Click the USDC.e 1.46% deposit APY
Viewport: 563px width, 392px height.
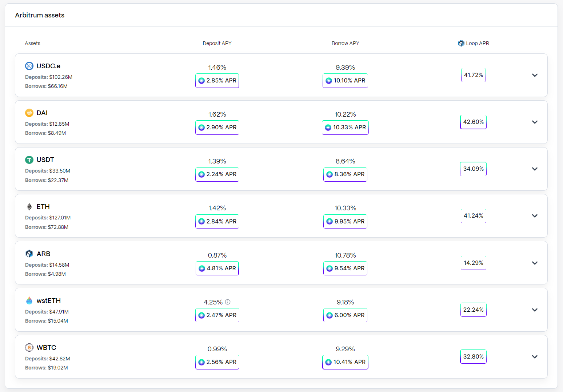pos(217,68)
